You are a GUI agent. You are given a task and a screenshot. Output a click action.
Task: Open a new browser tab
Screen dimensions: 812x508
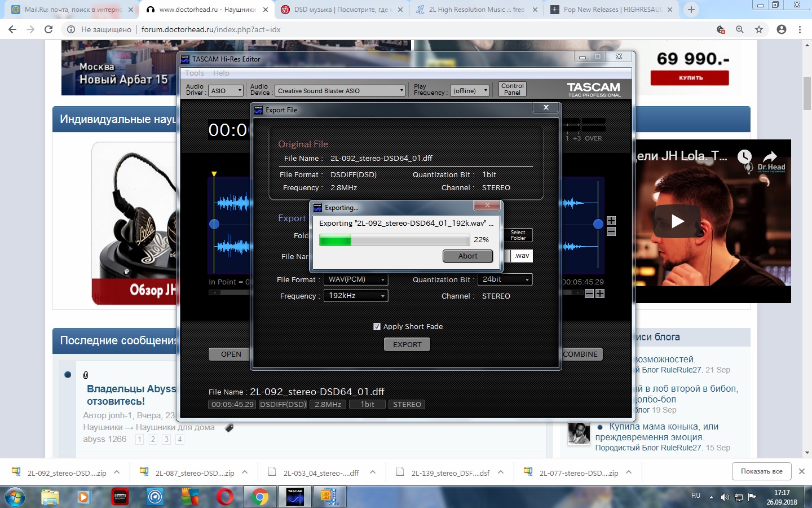pyautogui.click(x=691, y=10)
